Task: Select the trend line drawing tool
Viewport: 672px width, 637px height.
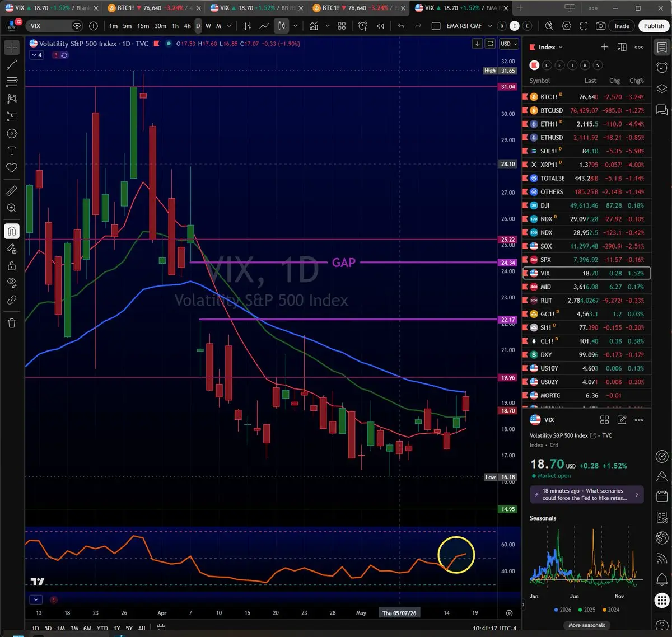Action: pos(12,65)
